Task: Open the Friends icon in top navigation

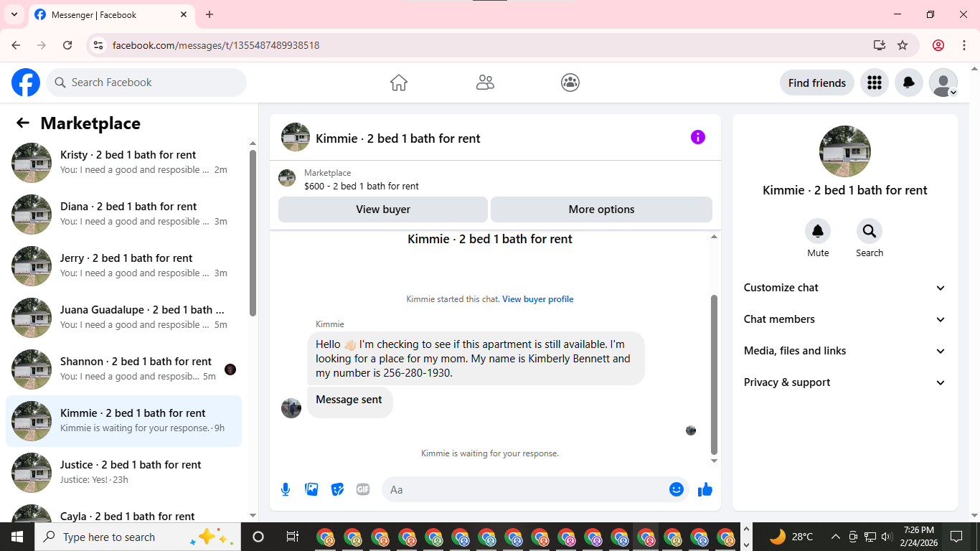Action: [485, 83]
